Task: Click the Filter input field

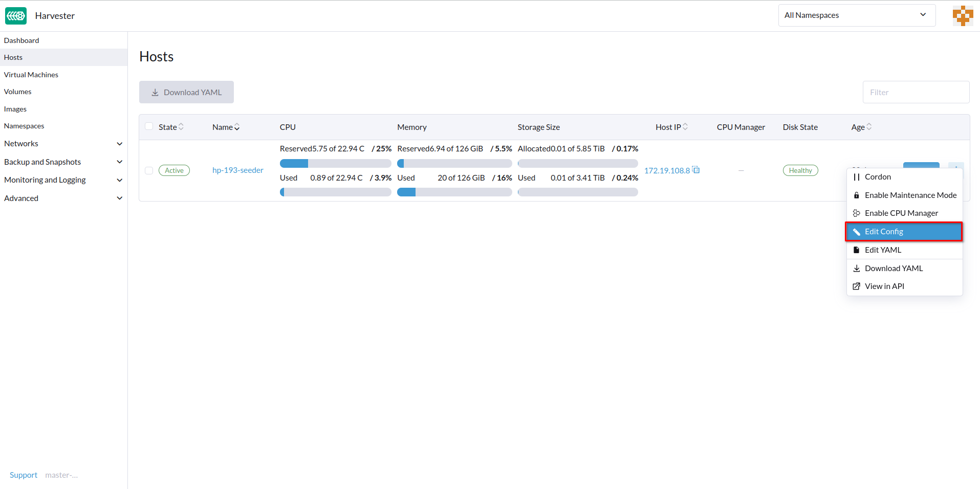Action: [916, 92]
